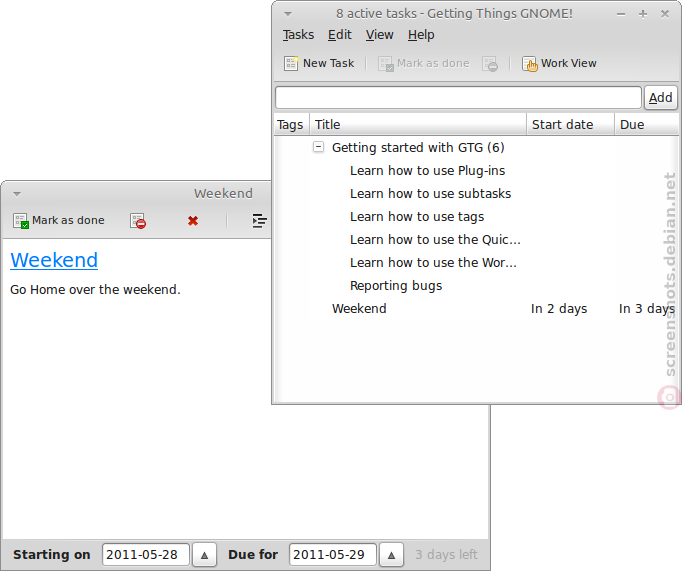The width and height of the screenshot is (682, 571).
Task: Select the Getting started with GTG (6) row
Action: [476, 147]
